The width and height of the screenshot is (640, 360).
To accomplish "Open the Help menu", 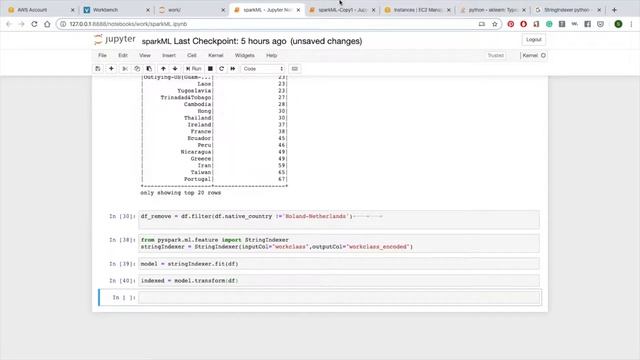I will tap(271, 56).
